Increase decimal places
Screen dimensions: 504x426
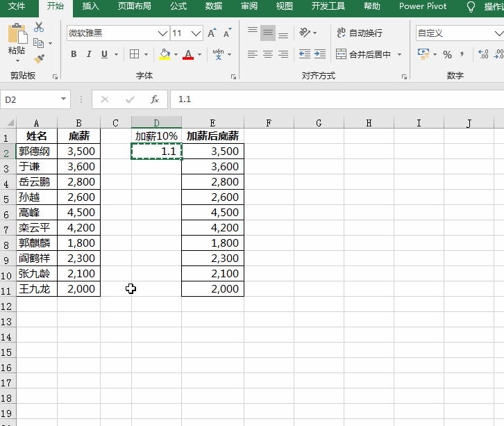(x=483, y=54)
